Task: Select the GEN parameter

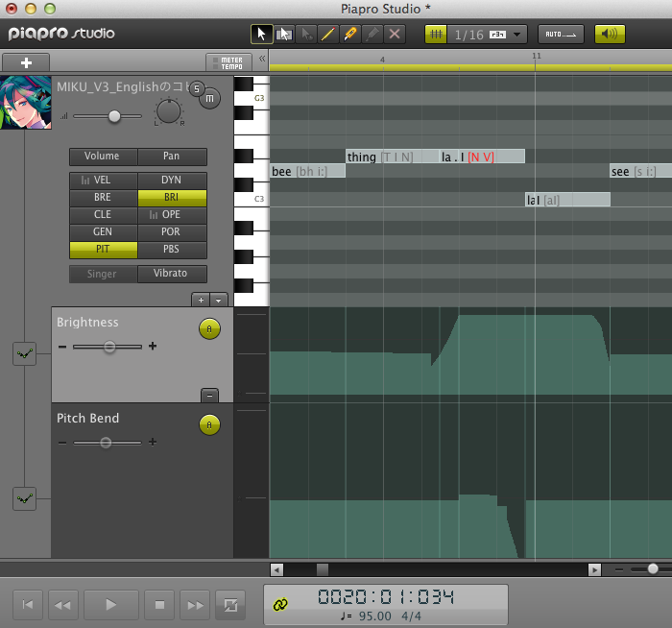Action: (104, 232)
